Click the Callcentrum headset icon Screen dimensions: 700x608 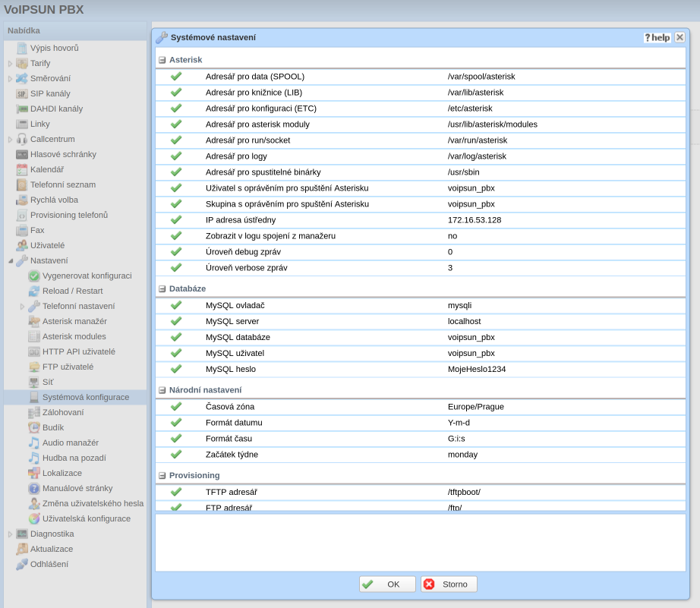tap(21, 139)
